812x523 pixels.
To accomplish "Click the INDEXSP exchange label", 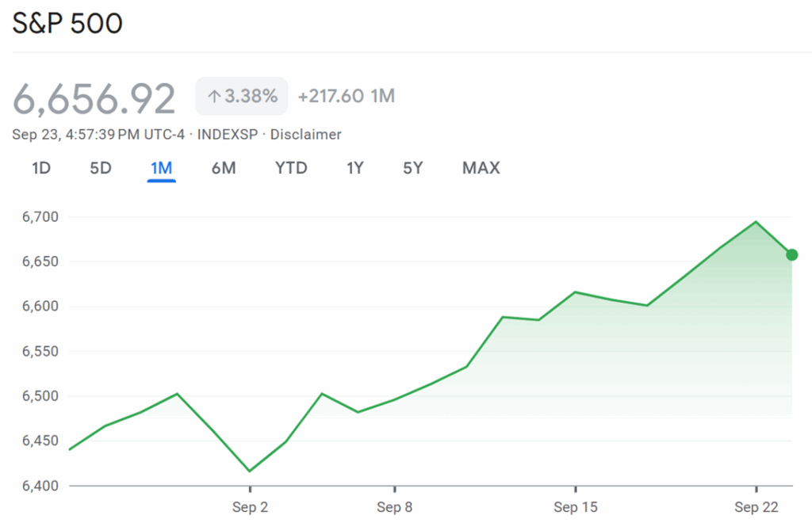I will pyautogui.click(x=228, y=135).
